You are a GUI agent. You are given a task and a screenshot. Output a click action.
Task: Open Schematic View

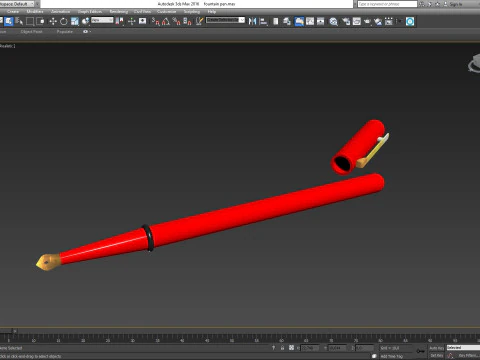pos(321,22)
